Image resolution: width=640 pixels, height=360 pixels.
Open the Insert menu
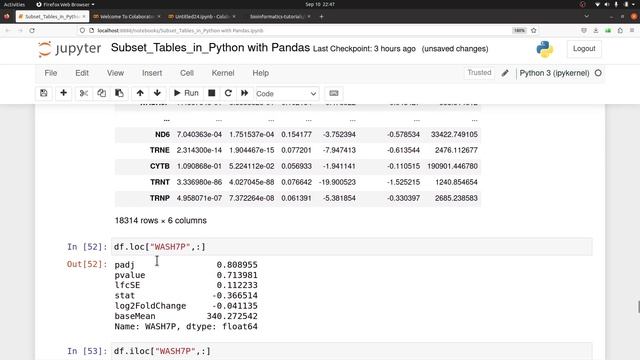point(152,73)
